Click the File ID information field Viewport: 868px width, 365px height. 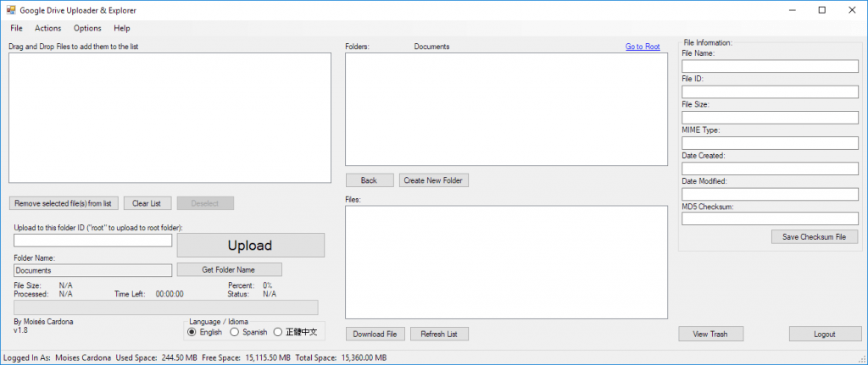tap(770, 91)
